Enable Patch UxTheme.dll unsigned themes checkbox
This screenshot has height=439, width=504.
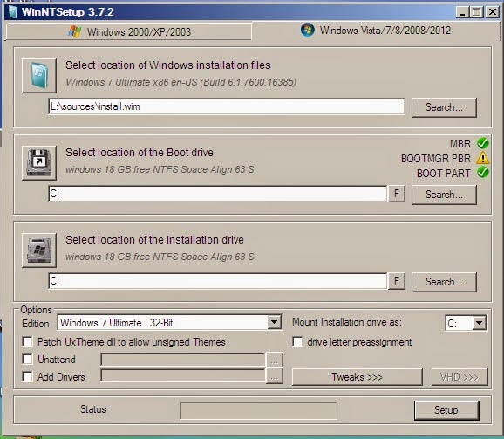[x=28, y=341]
